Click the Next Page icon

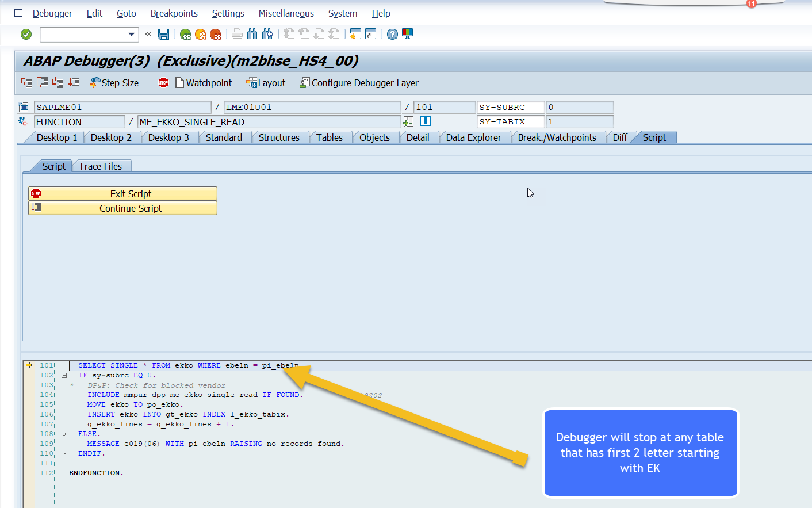point(319,35)
